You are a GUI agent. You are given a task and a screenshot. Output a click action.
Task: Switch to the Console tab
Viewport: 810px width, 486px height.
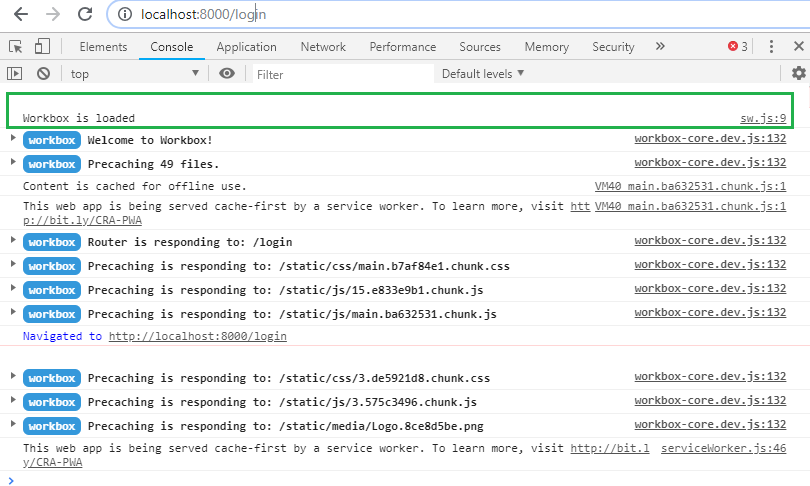point(172,47)
